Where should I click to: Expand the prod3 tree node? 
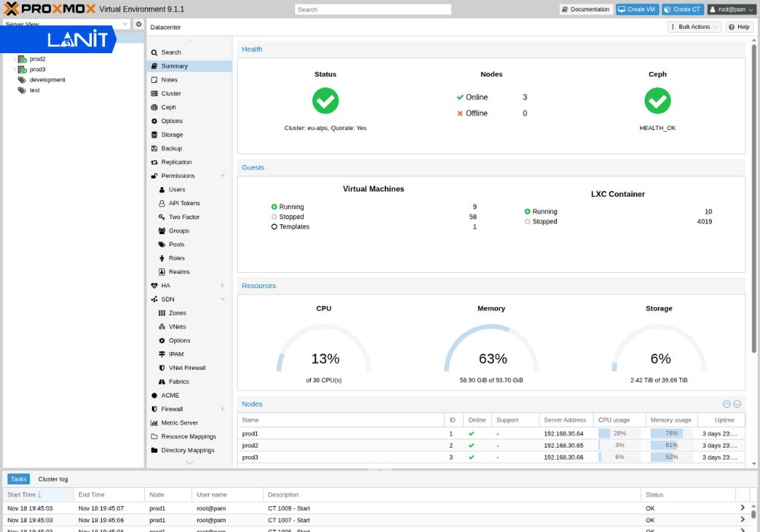(14, 69)
